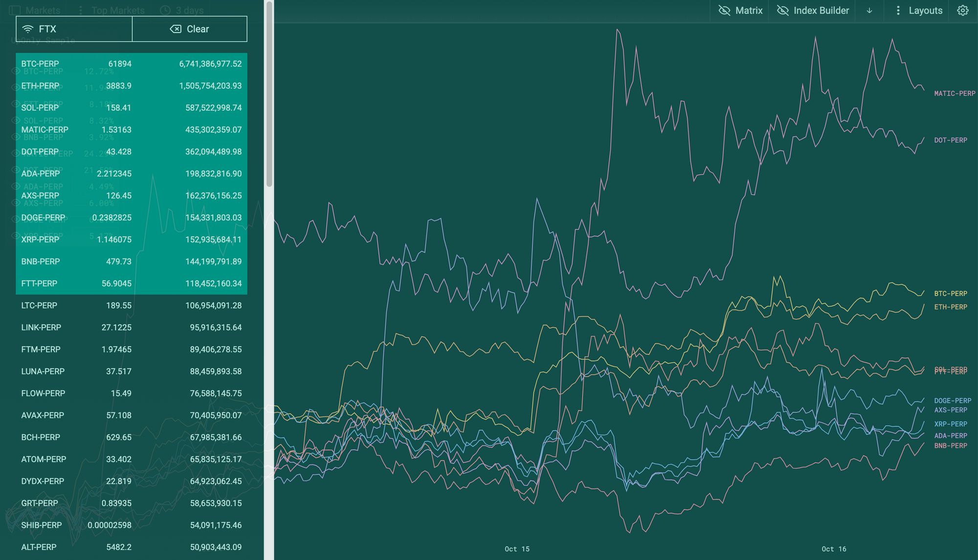Click the download arrow icon
Image resolution: width=978 pixels, height=560 pixels.
[x=869, y=11]
